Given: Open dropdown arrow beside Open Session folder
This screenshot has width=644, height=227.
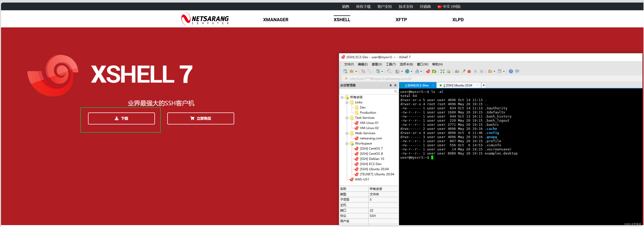Looking at the screenshot, I should pyautogui.click(x=356, y=72).
